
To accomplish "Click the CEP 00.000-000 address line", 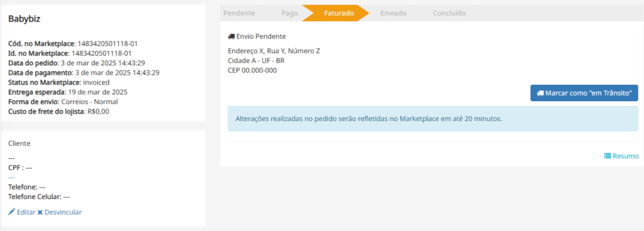I will pyautogui.click(x=252, y=70).
